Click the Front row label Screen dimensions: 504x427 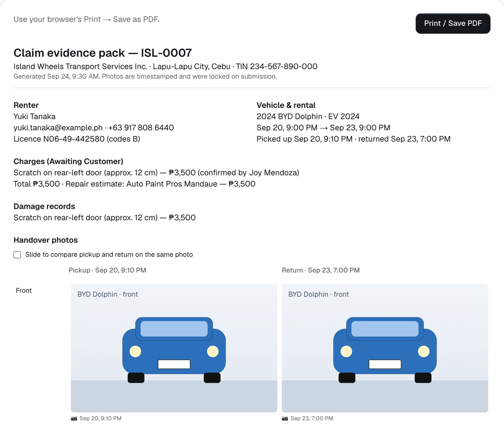coord(24,290)
